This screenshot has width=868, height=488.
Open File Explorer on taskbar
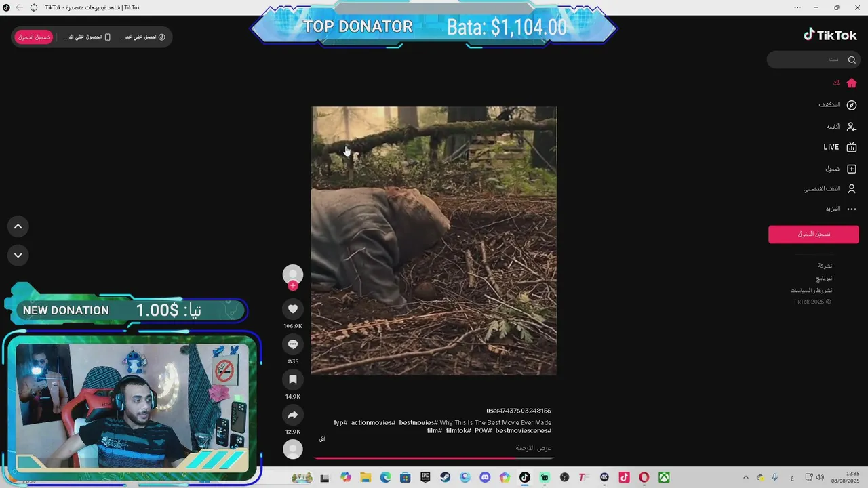[366, 478]
